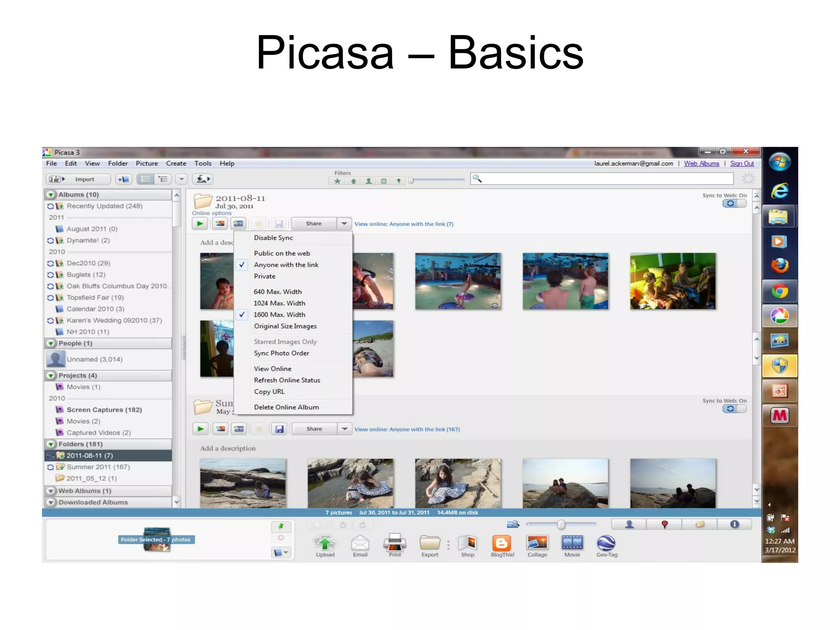
Task: Choose Public on the web visibility
Action: tap(294, 253)
